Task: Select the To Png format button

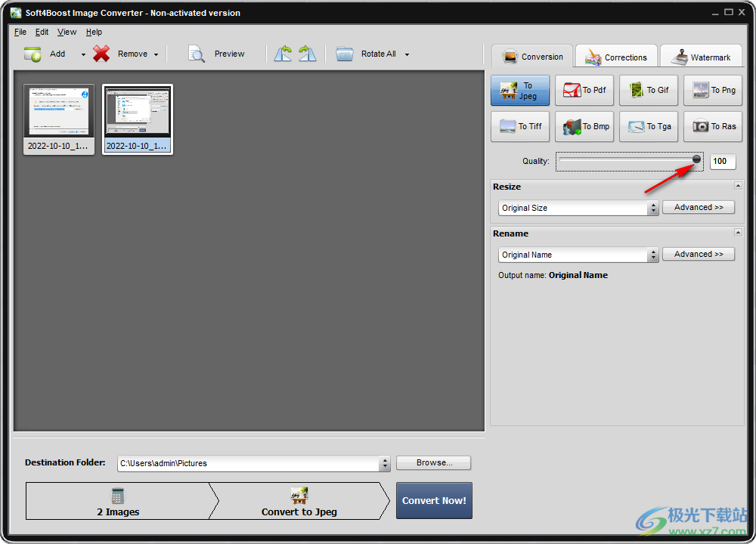Action: [x=713, y=90]
